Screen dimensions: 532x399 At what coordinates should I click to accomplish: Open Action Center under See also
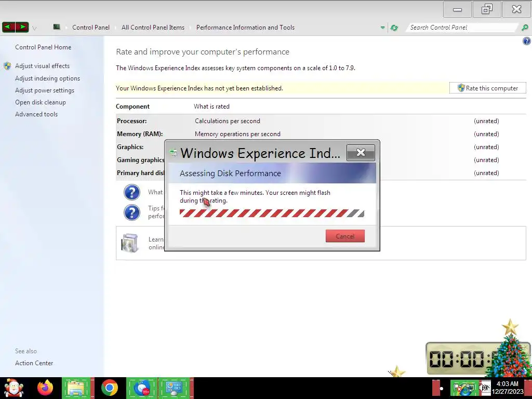pyautogui.click(x=34, y=363)
